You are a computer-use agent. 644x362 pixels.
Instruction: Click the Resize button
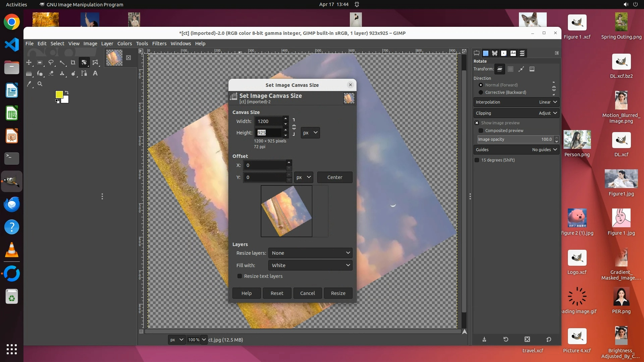[338, 293]
